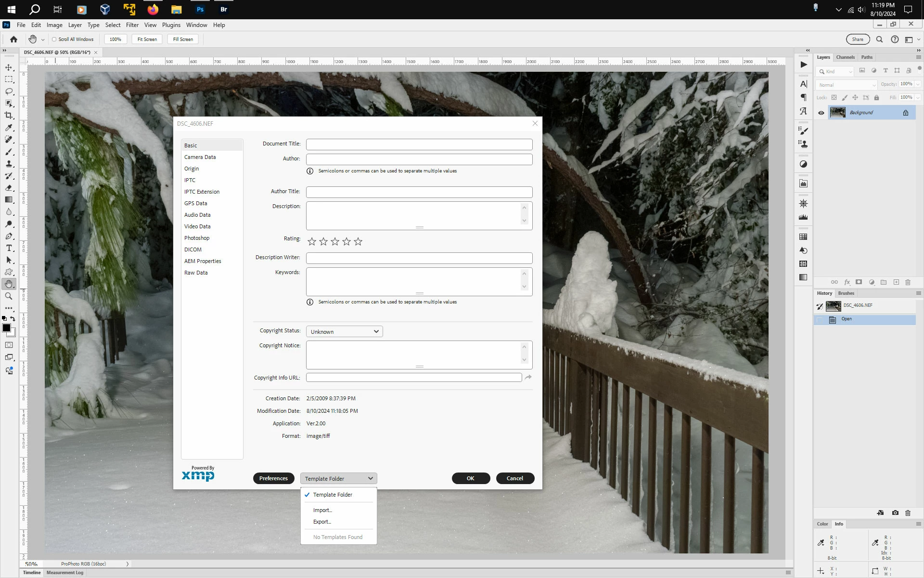Image resolution: width=924 pixels, height=578 pixels.
Task: Hide the Background layer visibility eye
Action: pos(821,113)
